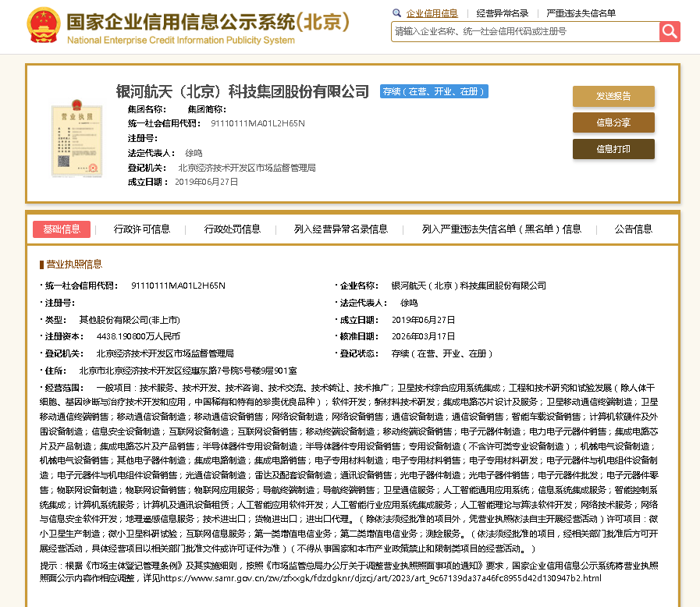Open the 基础信息 tab
The height and width of the screenshot is (607, 700).
(x=62, y=229)
